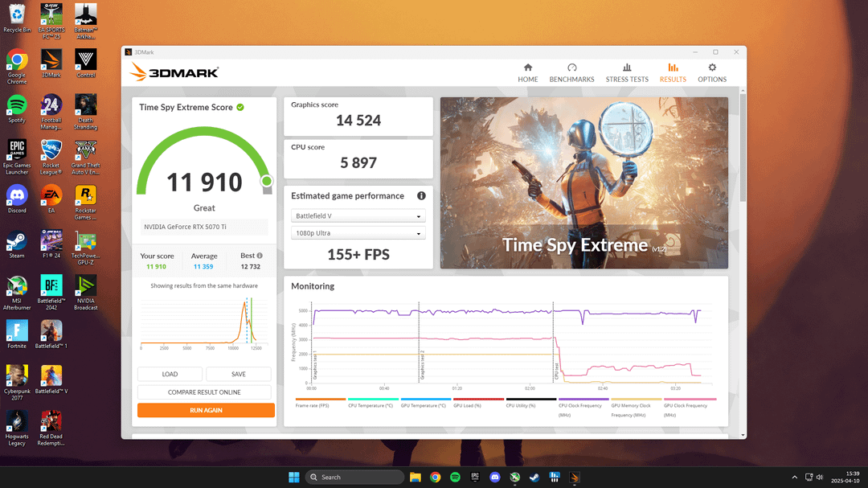The width and height of the screenshot is (868, 488).
Task: Click COMPARE RESULT ONLINE
Action: coord(204,392)
